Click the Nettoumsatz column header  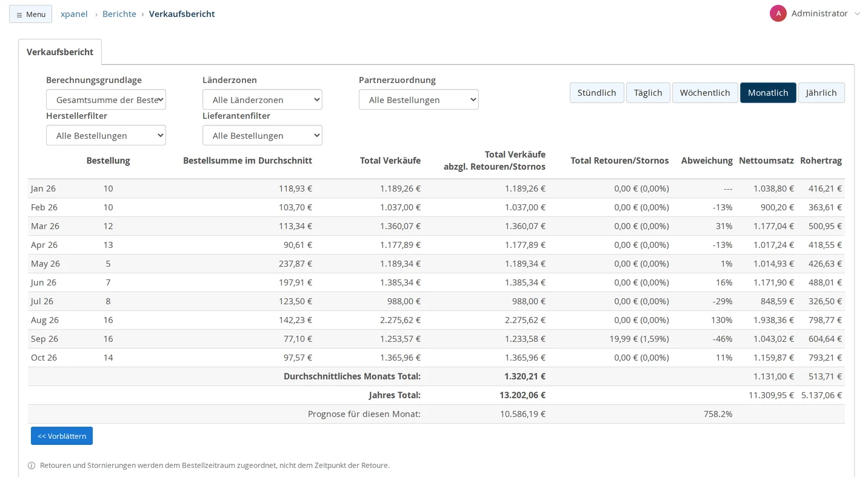tap(766, 161)
